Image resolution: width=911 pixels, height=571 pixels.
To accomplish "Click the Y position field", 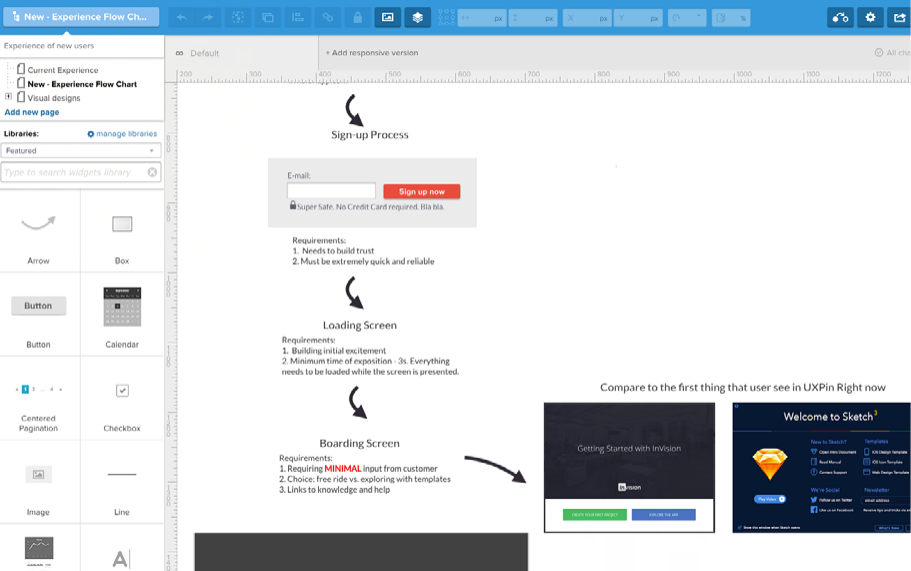I will click(x=638, y=18).
